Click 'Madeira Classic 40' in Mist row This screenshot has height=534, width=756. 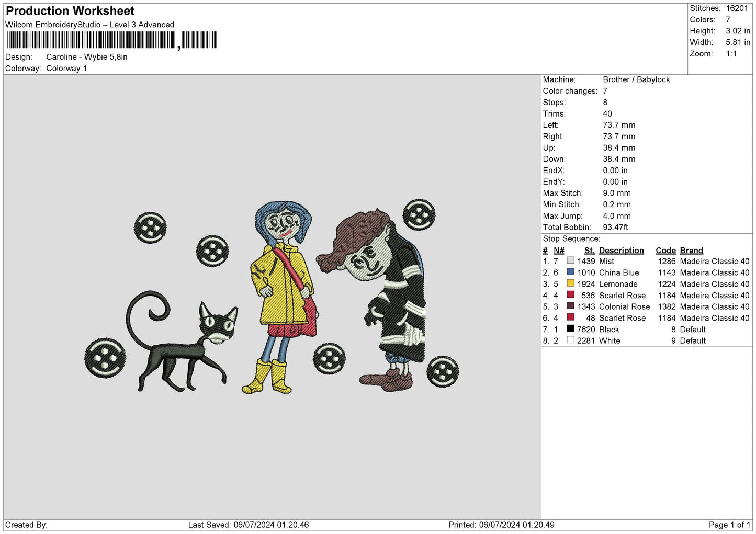click(x=714, y=261)
